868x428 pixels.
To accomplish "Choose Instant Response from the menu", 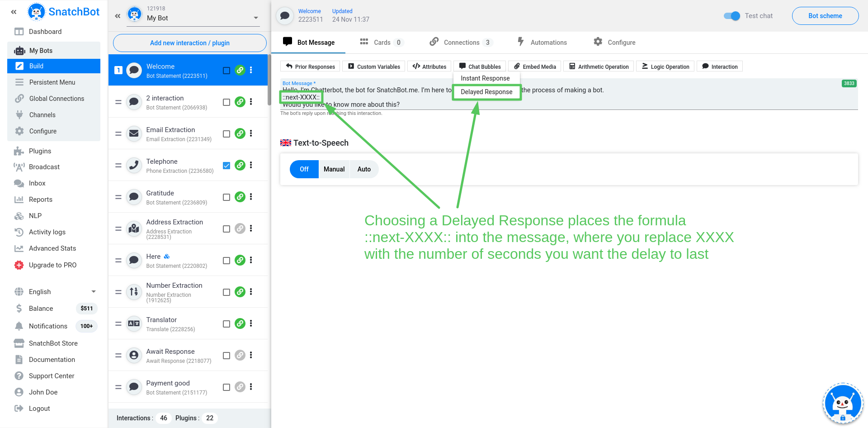I will coord(485,78).
